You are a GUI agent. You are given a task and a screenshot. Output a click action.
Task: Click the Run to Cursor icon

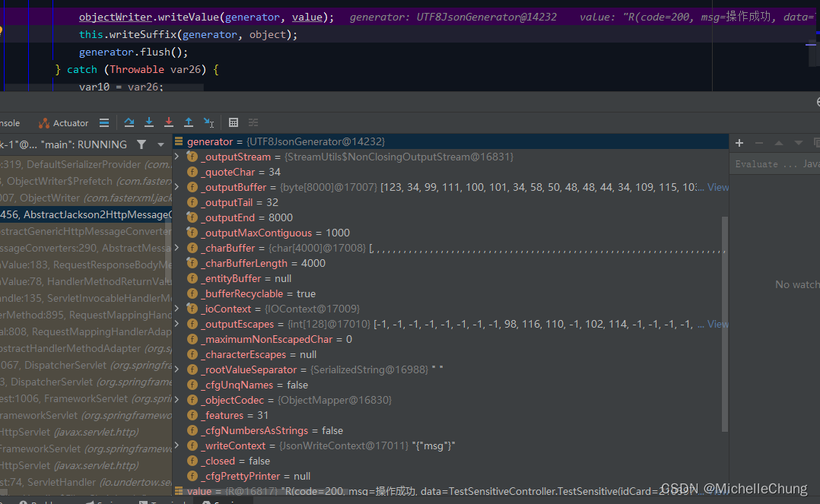pos(208,122)
